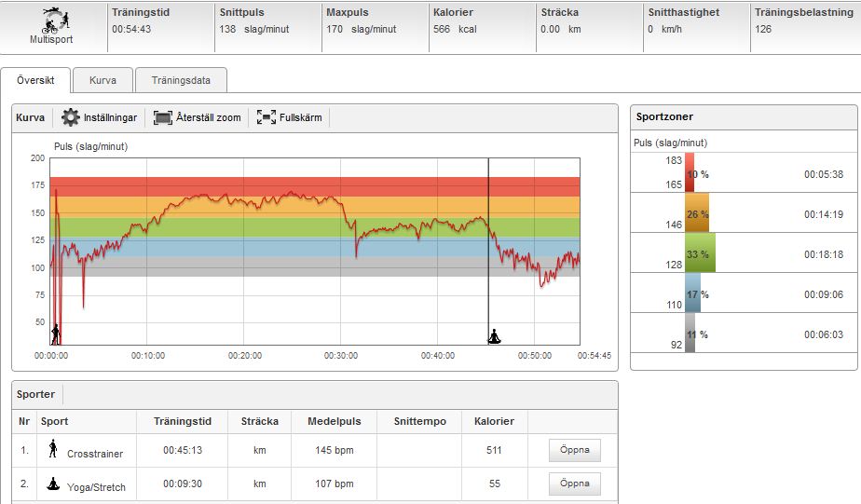The width and height of the screenshot is (861, 504).
Task: Click the Yoga marker icon on chart
Action: point(494,335)
